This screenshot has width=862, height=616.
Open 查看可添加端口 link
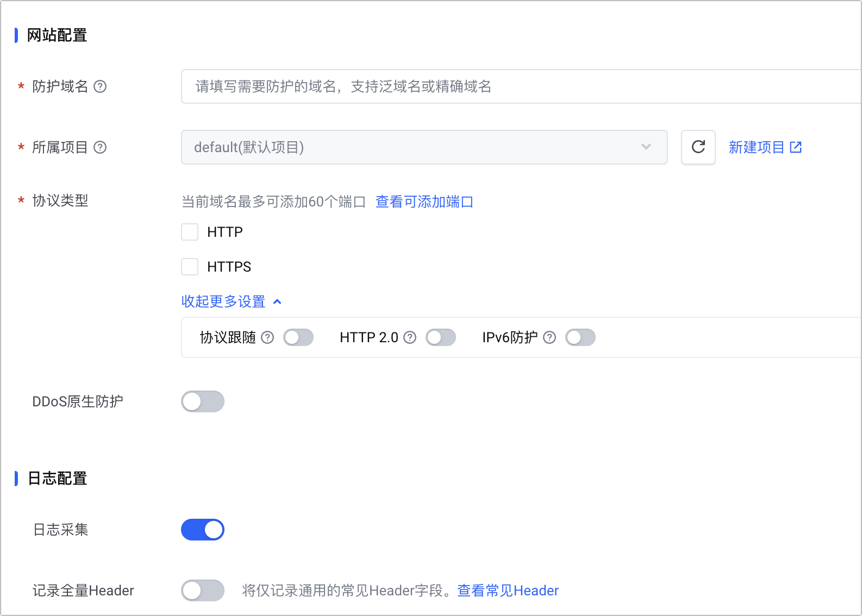tap(424, 202)
